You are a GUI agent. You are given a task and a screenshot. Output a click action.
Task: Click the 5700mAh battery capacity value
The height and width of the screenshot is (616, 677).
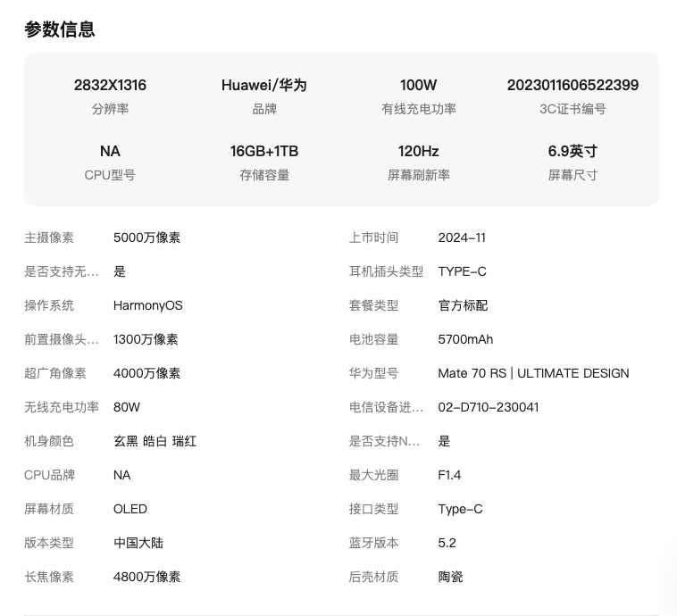(465, 339)
